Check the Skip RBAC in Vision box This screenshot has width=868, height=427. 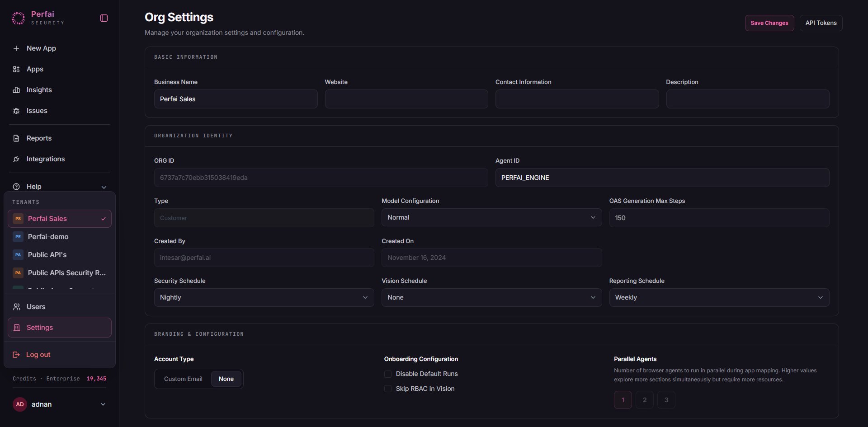(x=388, y=389)
